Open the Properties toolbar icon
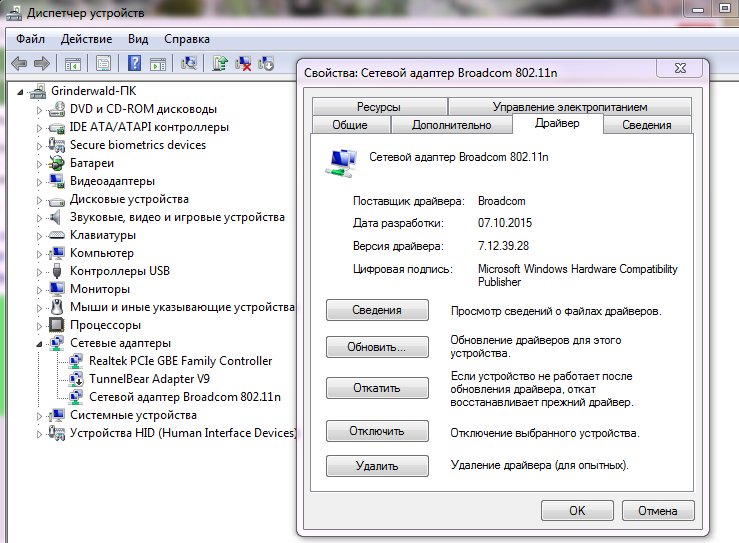 [103, 63]
